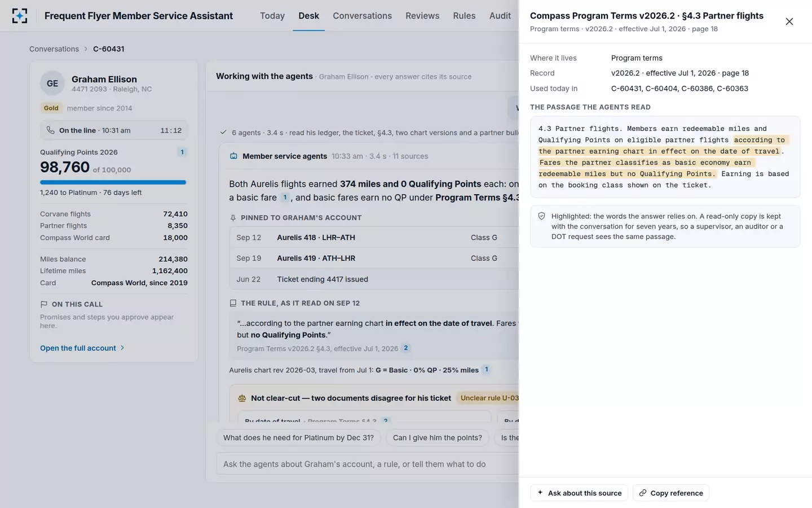Click the Unclear rule U-03 tag
Viewport: 812px width, 508px height.
tap(488, 398)
